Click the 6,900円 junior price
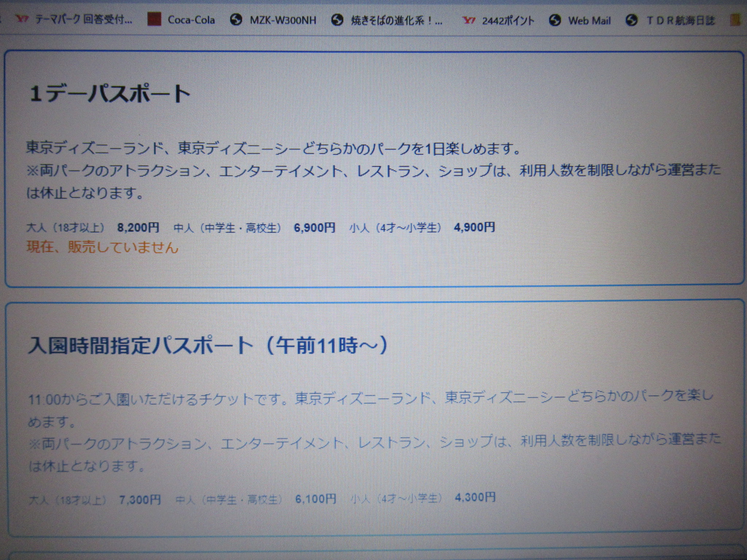This screenshot has width=747, height=560. (x=314, y=228)
